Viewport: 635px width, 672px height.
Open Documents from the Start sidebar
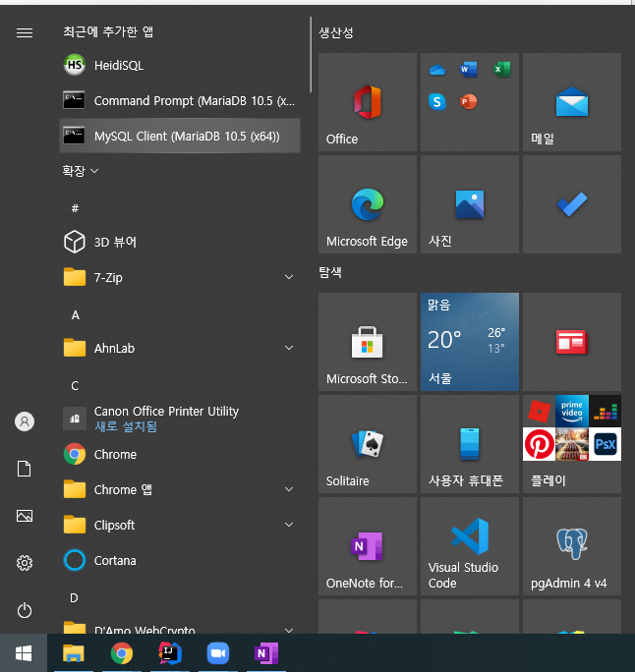click(24, 469)
